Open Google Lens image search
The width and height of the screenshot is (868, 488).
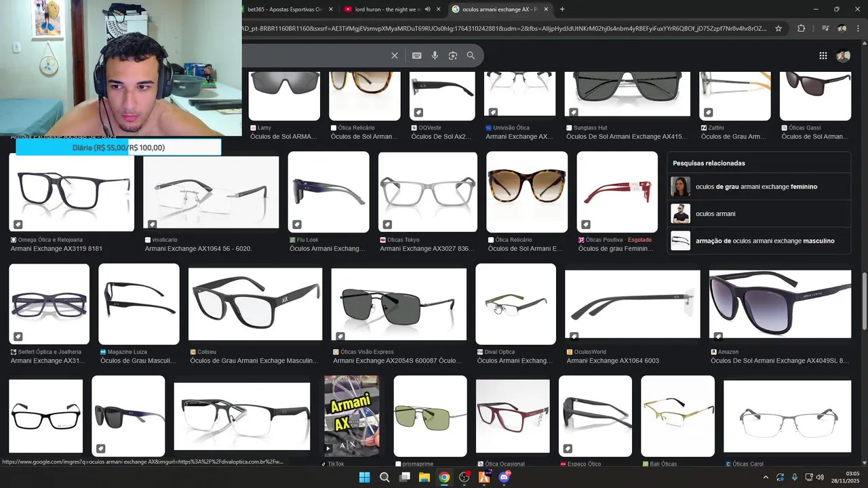453,56
